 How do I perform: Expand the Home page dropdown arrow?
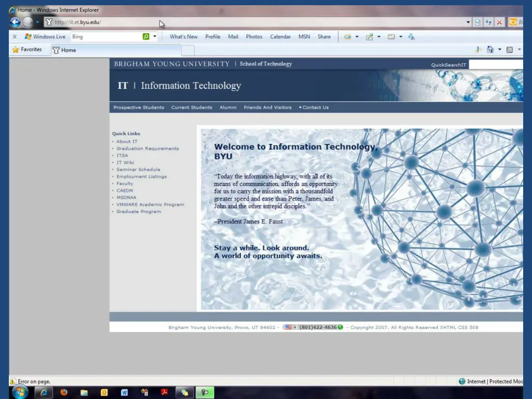click(x=499, y=49)
